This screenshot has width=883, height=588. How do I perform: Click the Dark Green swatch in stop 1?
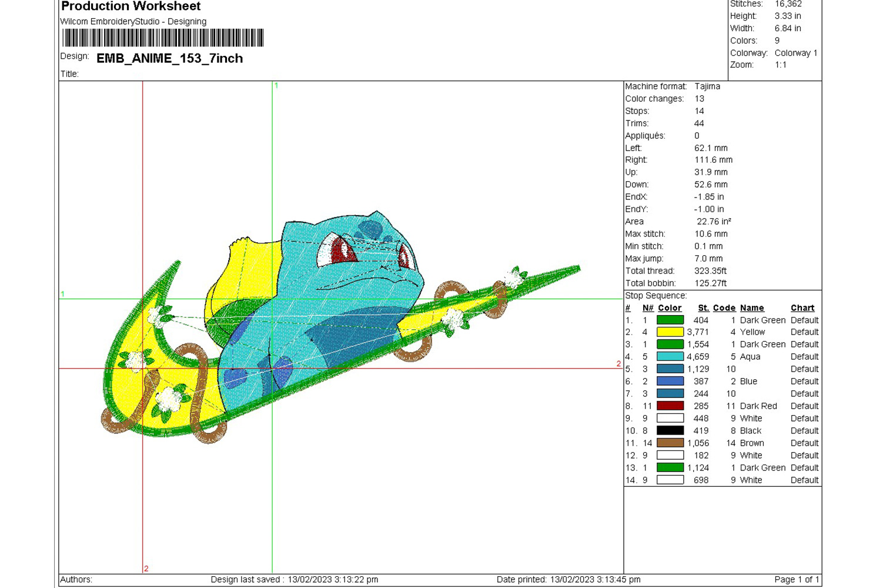(670, 320)
